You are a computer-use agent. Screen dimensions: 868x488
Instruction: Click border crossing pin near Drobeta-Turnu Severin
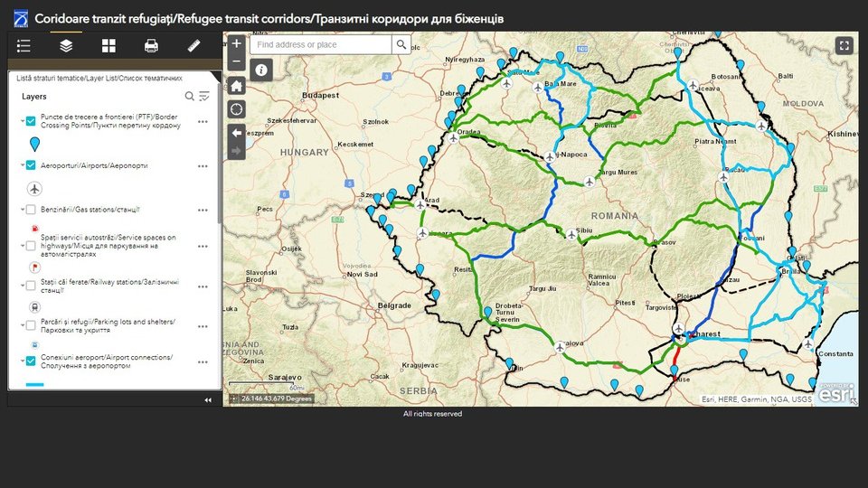point(487,313)
